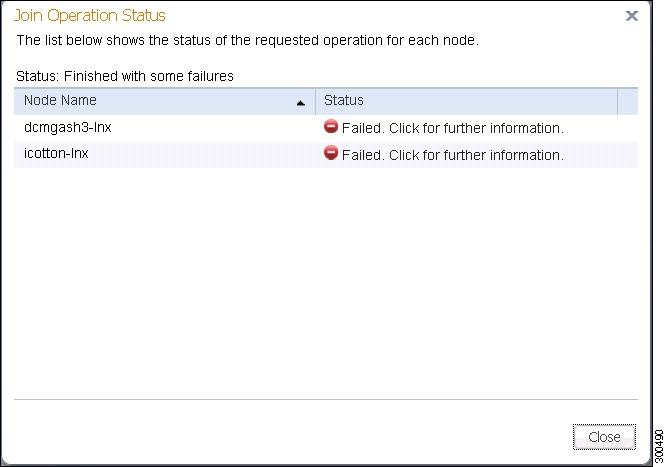Click the column divider between Node Name and Status
Viewport: 666px width, 467px height.
(x=316, y=101)
